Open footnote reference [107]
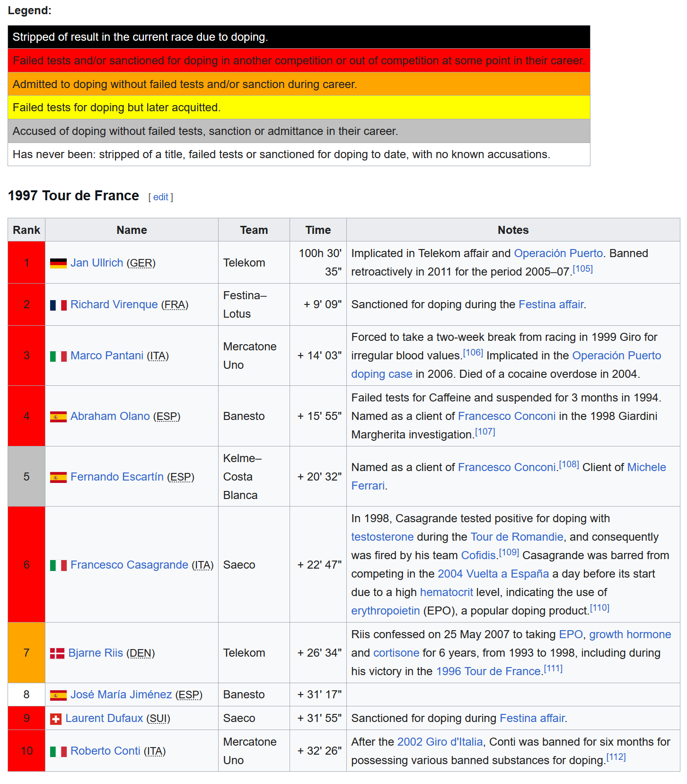687x784 pixels. click(x=485, y=432)
